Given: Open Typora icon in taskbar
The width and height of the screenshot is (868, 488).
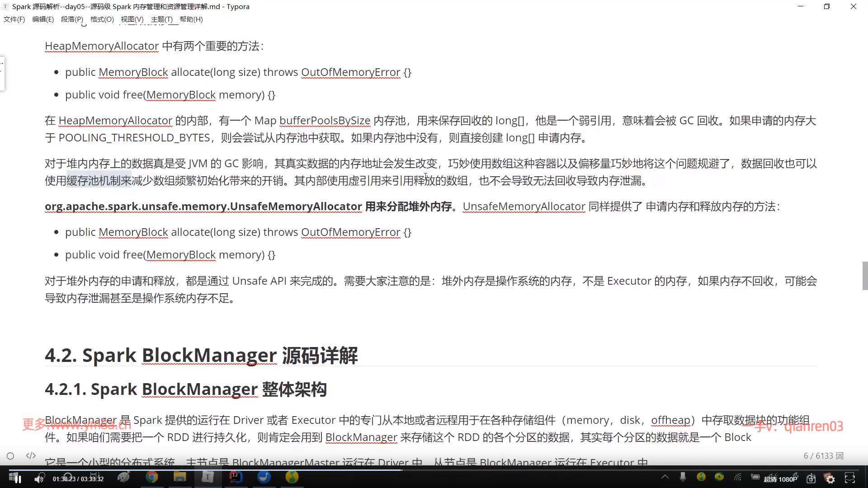Looking at the screenshot, I should 208,477.
